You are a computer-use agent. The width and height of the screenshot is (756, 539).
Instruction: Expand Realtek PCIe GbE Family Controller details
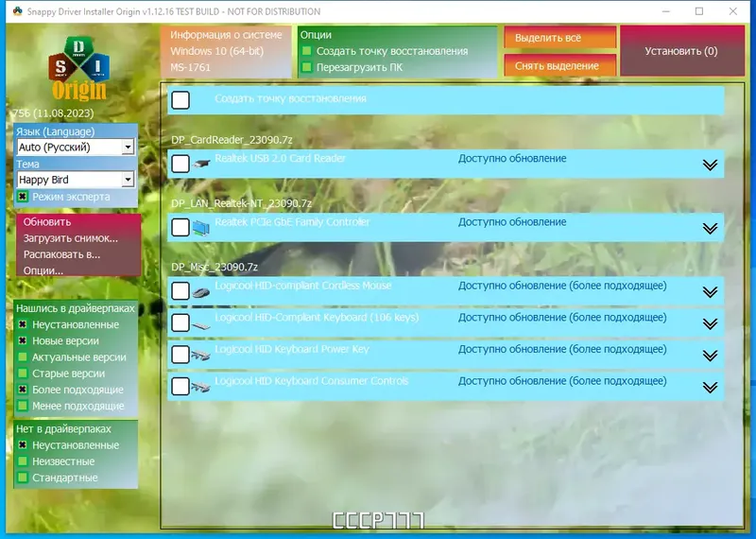pyautogui.click(x=710, y=229)
